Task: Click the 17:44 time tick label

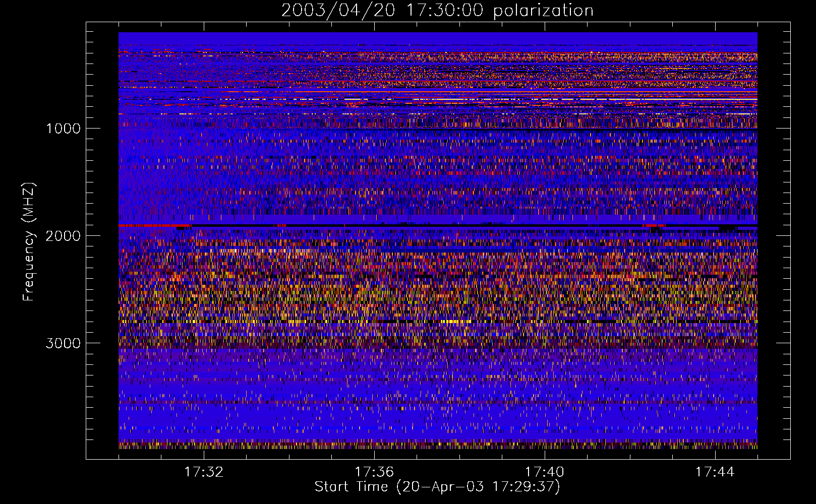Action: click(715, 472)
